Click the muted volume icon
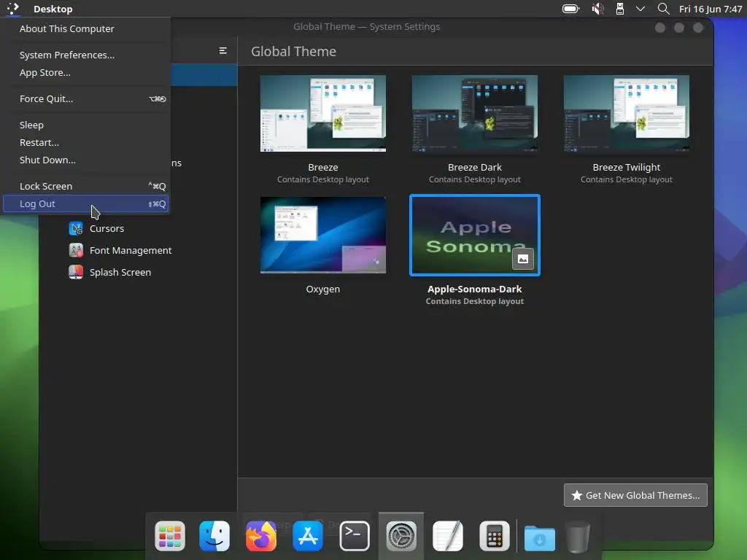The image size is (747, 560). pyautogui.click(x=597, y=9)
